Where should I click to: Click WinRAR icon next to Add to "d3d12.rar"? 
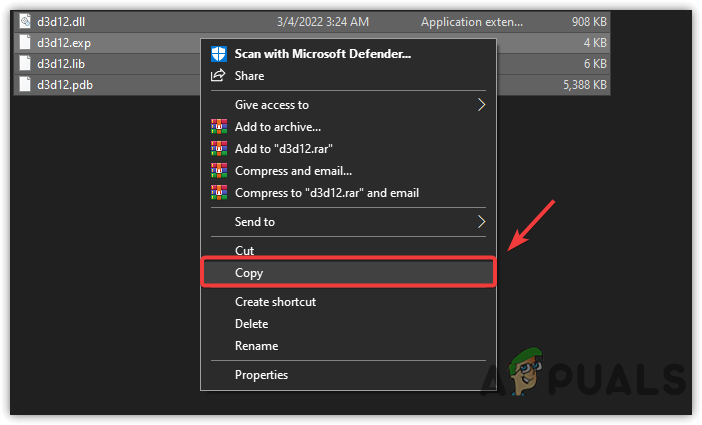(x=219, y=149)
